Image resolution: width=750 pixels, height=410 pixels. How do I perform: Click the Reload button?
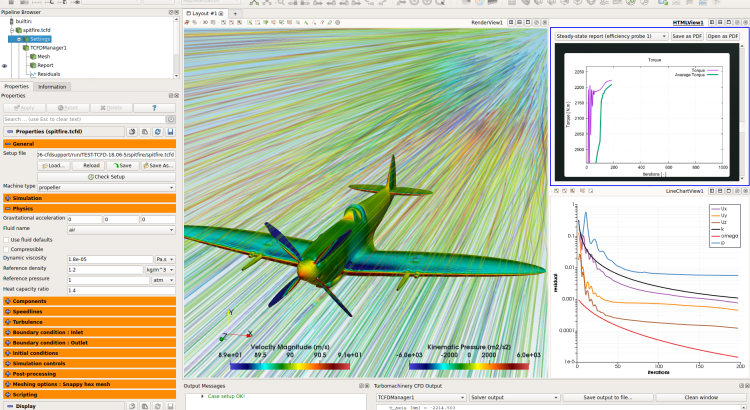click(88, 166)
